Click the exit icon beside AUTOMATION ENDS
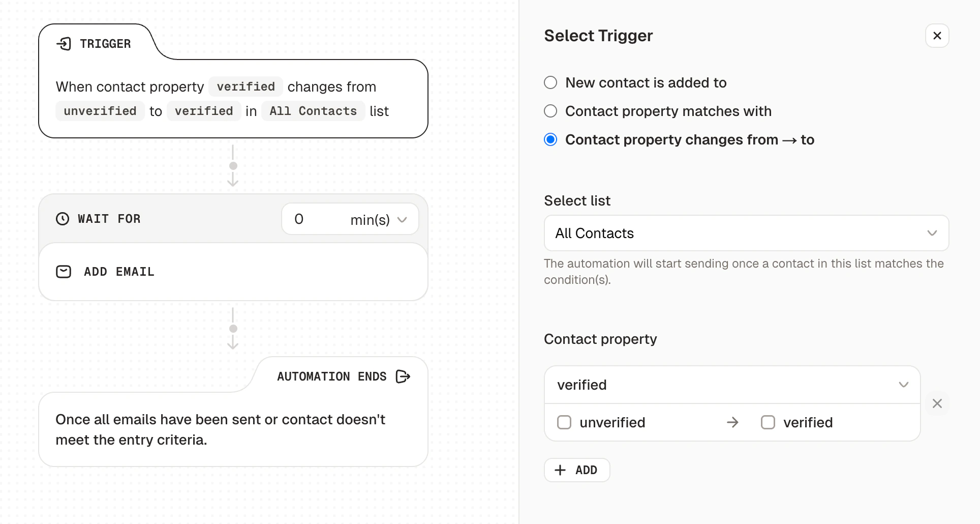This screenshot has width=980, height=524. coord(403,376)
